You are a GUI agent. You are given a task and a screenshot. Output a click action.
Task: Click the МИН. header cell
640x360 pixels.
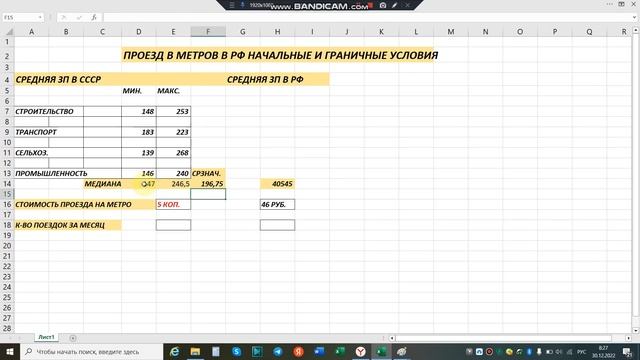point(139,91)
